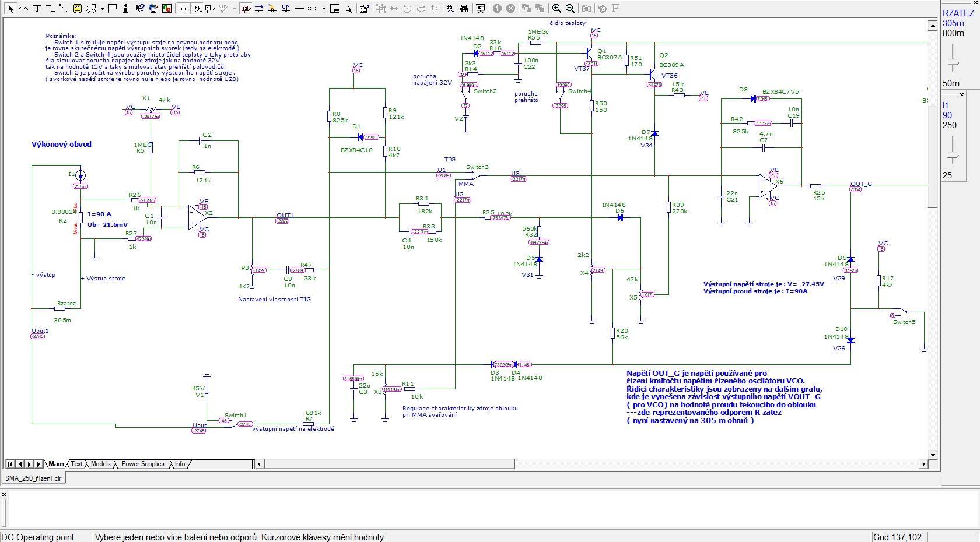Click the Help mode arrow-question icon
This screenshot has height=542, width=980.
coord(140,9)
